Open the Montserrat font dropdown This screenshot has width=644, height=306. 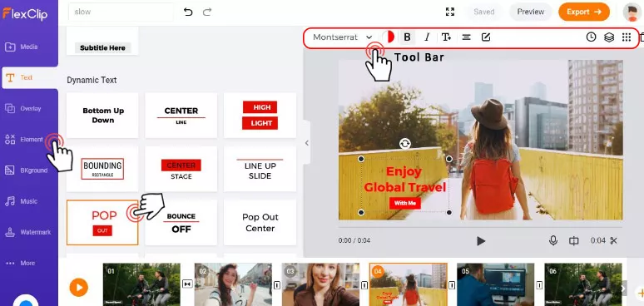point(343,37)
